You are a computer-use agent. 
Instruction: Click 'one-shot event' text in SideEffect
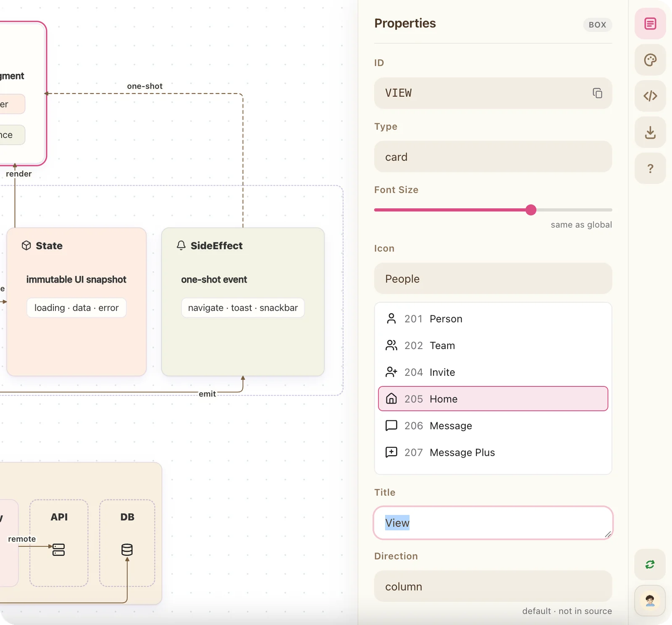pos(214,279)
